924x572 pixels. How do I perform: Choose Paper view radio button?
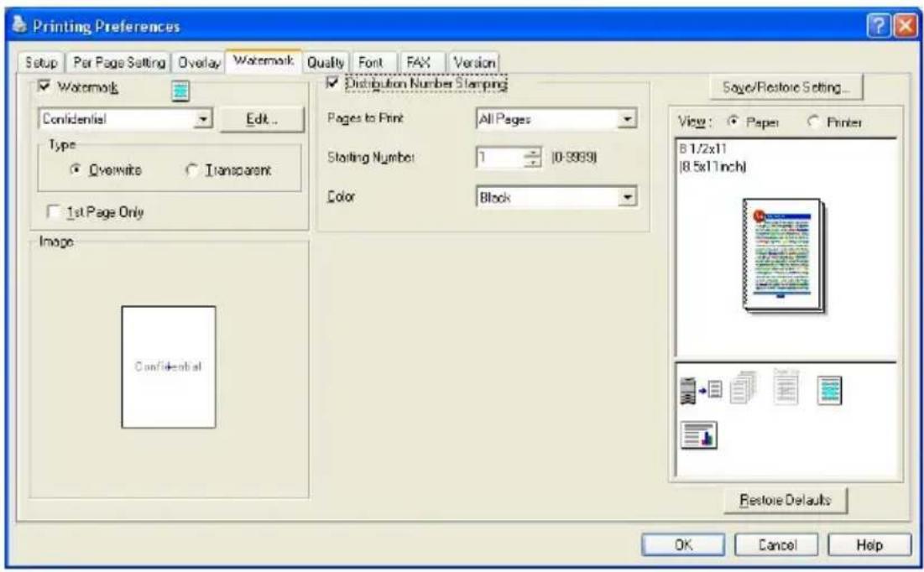(733, 122)
